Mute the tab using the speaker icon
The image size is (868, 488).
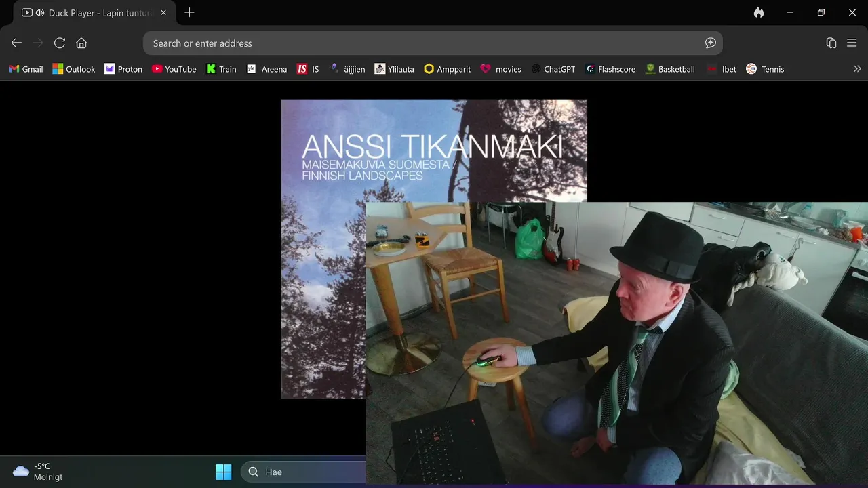[39, 13]
